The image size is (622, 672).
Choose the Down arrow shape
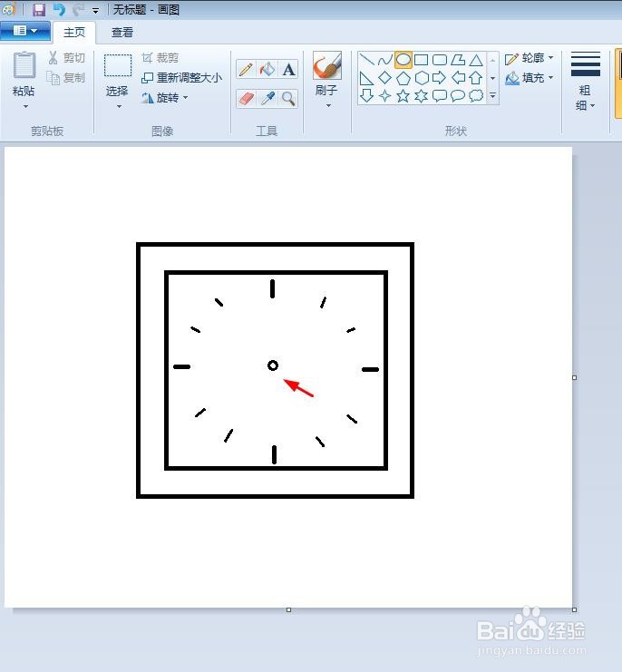point(366,95)
